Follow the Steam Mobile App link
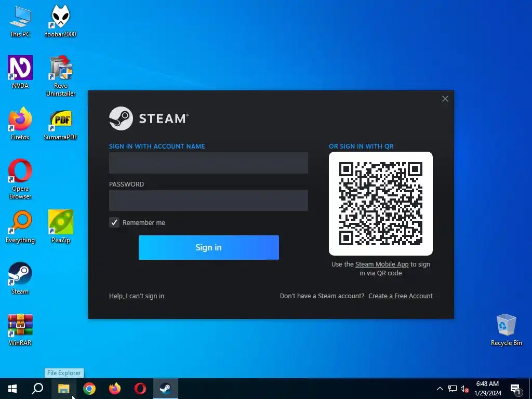Screen dimensions: 532x399 (x=382, y=264)
